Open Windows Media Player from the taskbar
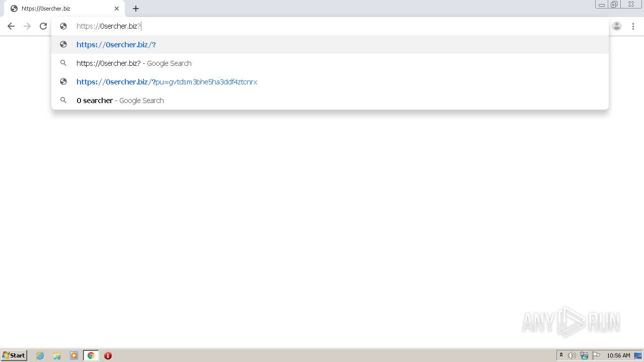Image resolution: width=644 pixels, height=362 pixels. tap(74, 355)
